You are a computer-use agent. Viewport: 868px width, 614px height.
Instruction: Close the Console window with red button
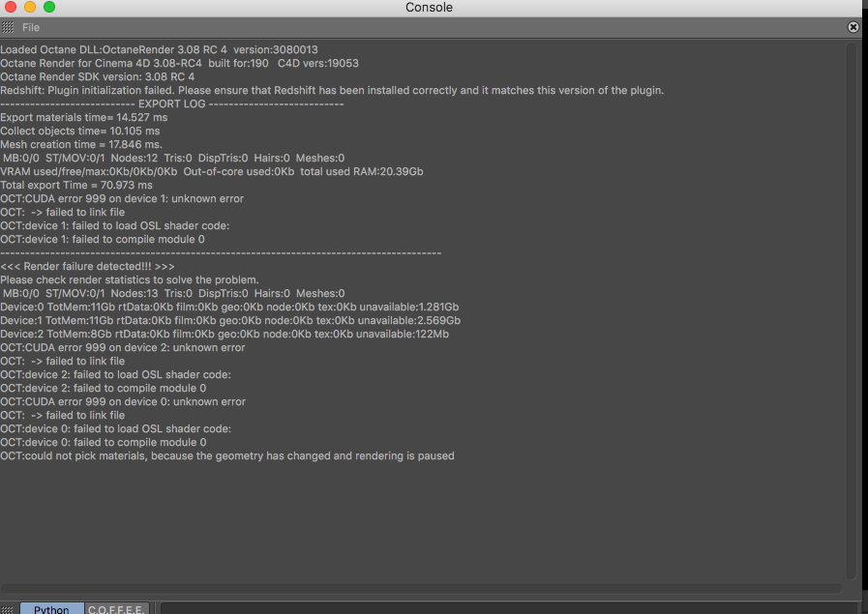point(12,8)
